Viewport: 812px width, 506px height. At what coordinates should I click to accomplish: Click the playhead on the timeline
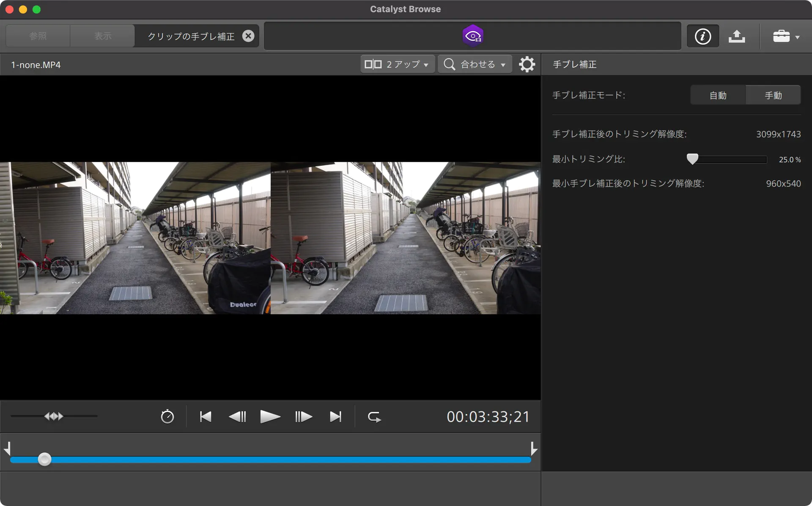(44, 459)
